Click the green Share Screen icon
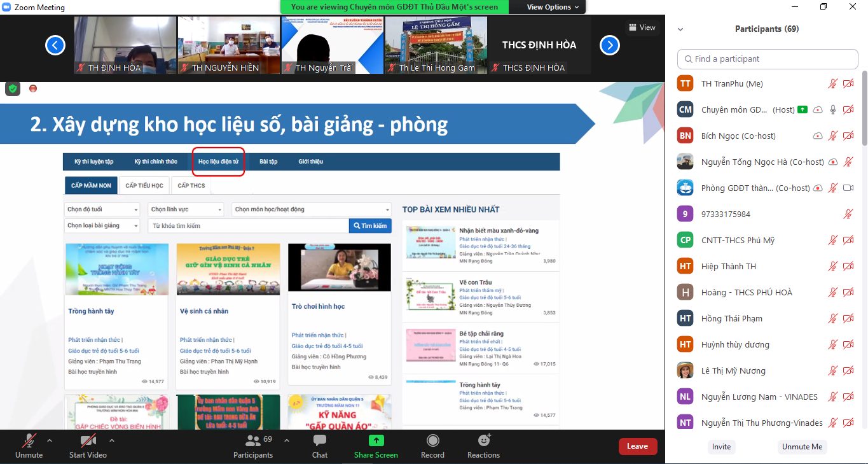This screenshot has width=868, height=464. (x=376, y=440)
